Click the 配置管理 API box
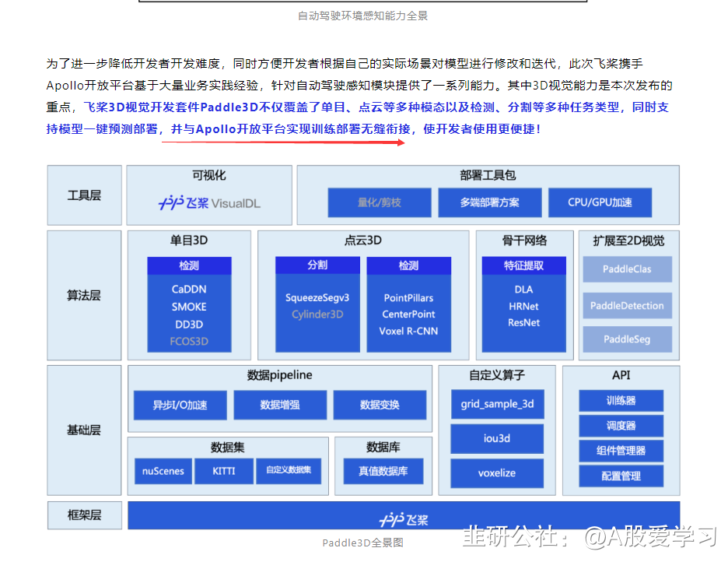This screenshot has height=562, width=728. pos(621,476)
